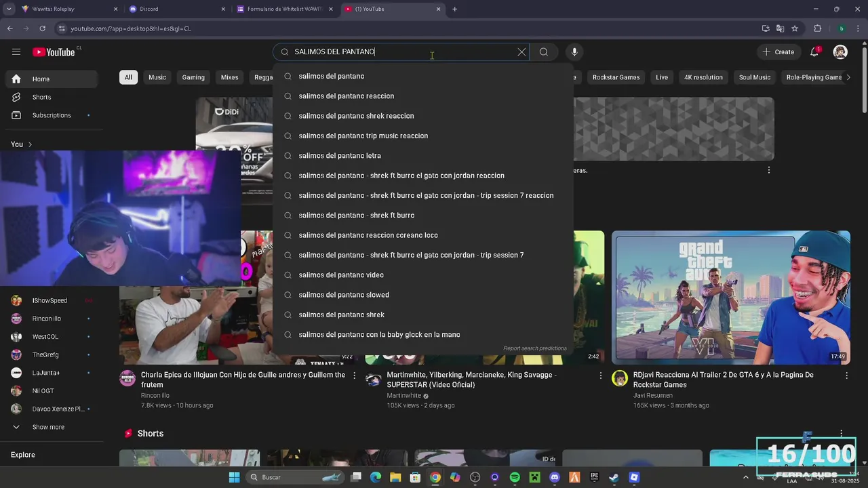This screenshot has width=868, height=488.
Task: Open a new Chrome tab with plus
Action: click(x=454, y=9)
